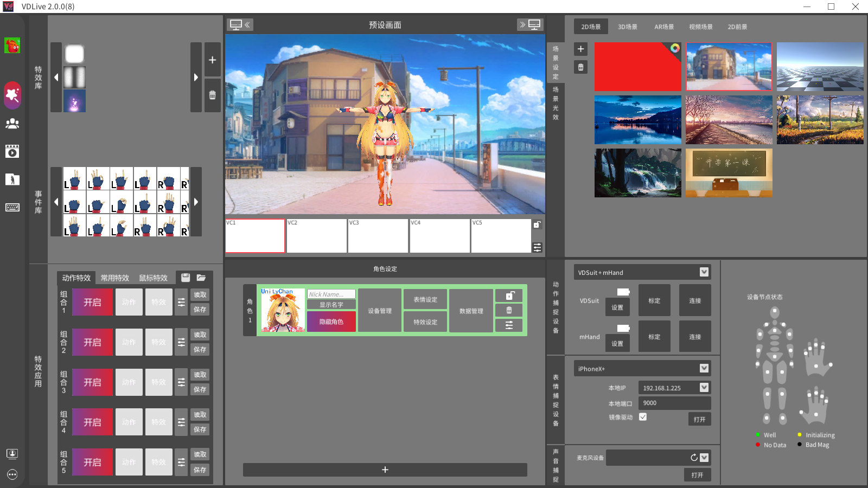
Task: Click 标定 for mHand
Action: tap(654, 336)
